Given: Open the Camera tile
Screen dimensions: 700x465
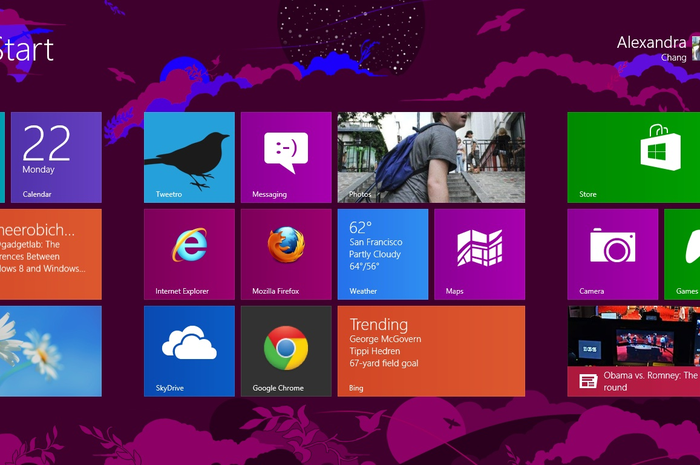Looking at the screenshot, I should 612,254.
